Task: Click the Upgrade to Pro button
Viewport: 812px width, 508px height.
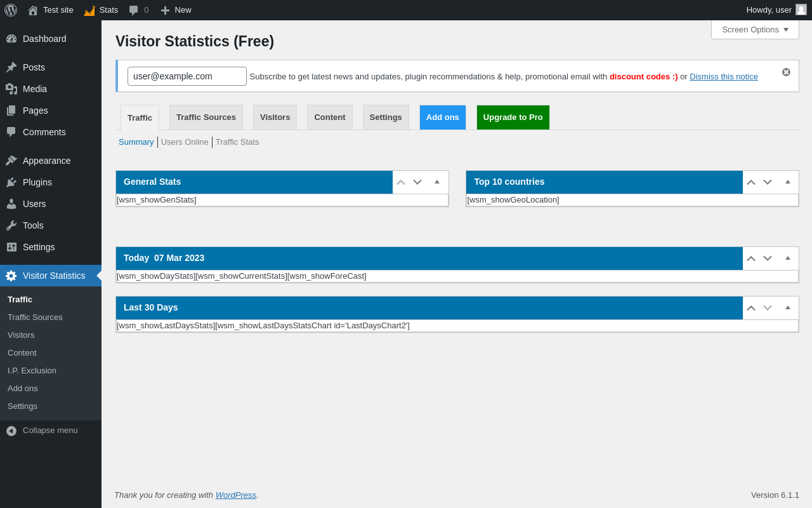Action: pyautogui.click(x=513, y=117)
